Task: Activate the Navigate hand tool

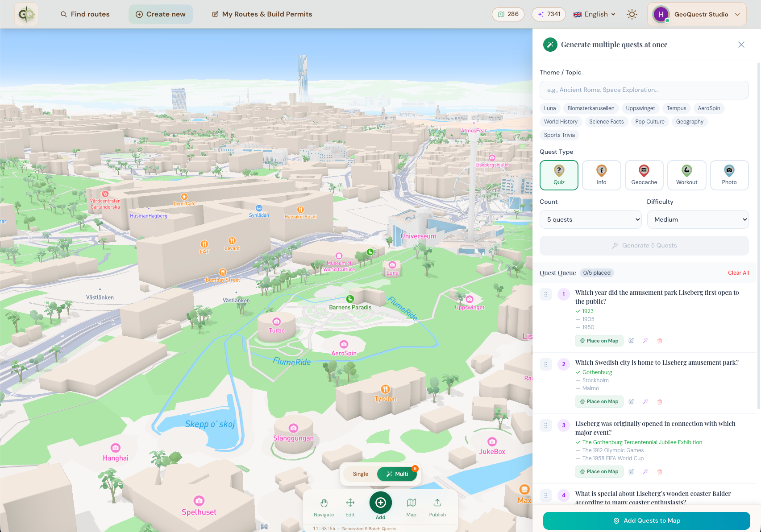Action: (x=324, y=506)
